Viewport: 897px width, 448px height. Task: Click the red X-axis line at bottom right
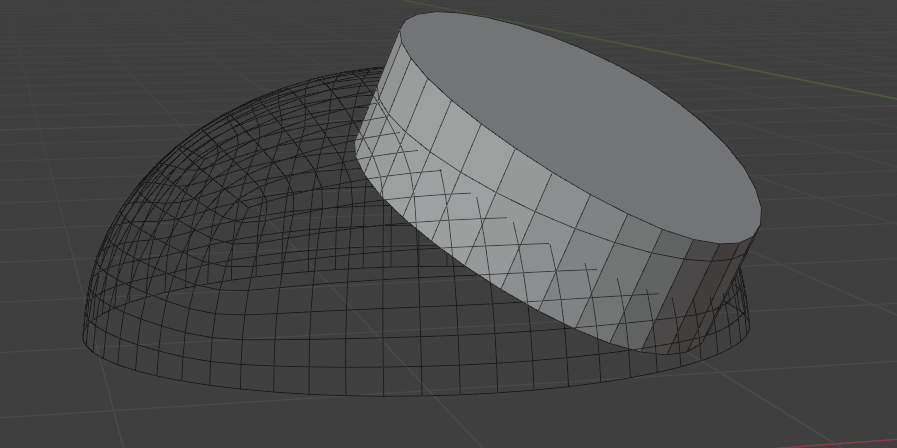(x=860, y=441)
